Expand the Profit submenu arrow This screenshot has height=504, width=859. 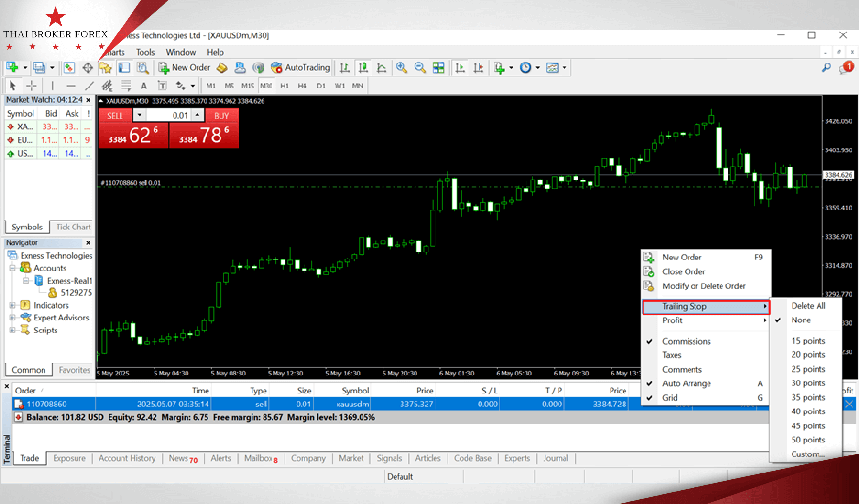pos(765,320)
